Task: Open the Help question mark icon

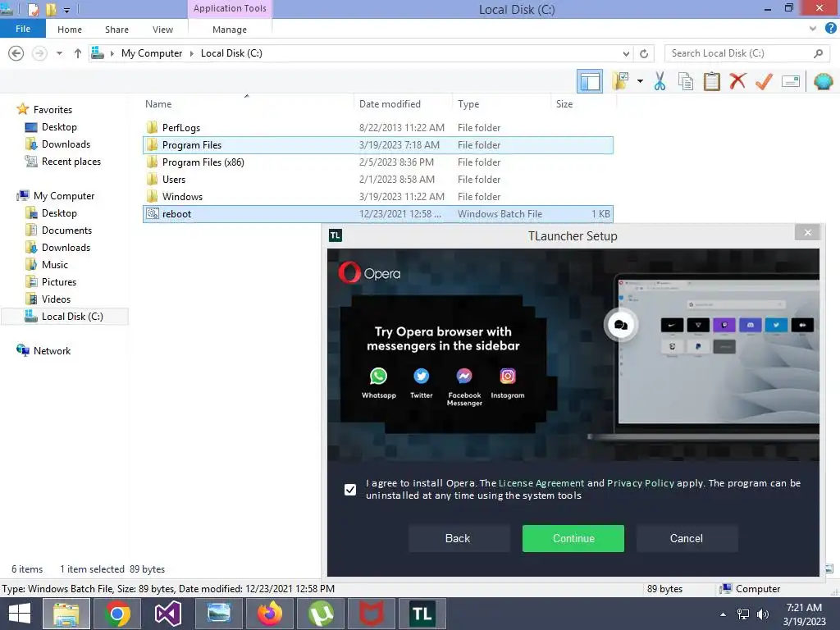Action: pyautogui.click(x=831, y=29)
